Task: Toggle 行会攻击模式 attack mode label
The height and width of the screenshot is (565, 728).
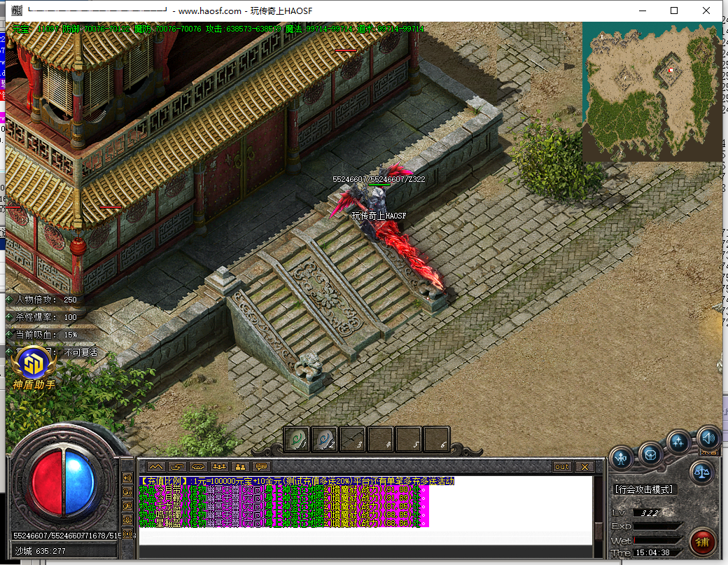Action: coord(643,489)
